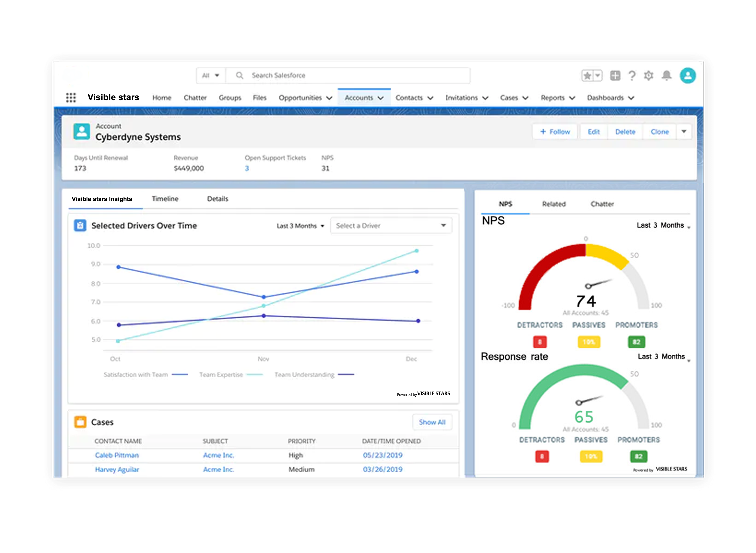The height and width of the screenshot is (553, 756).
Task: Open the App Launcher grid icon
Action: (71, 97)
